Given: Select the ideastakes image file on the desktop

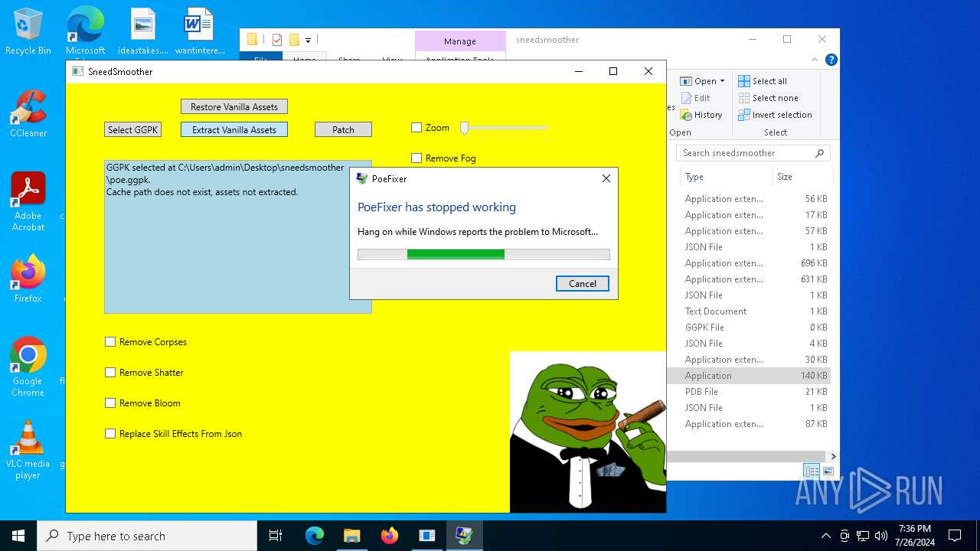Looking at the screenshot, I should (144, 32).
